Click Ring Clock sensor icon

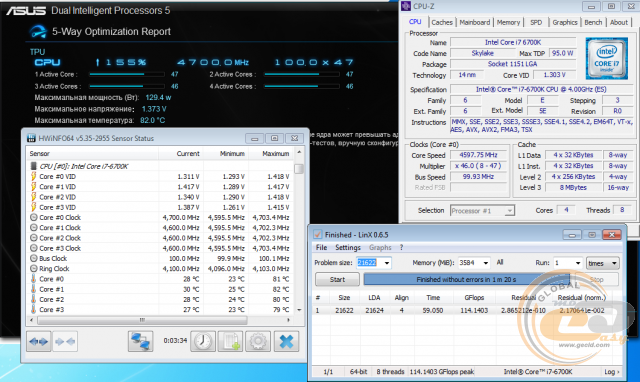(x=34, y=269)
